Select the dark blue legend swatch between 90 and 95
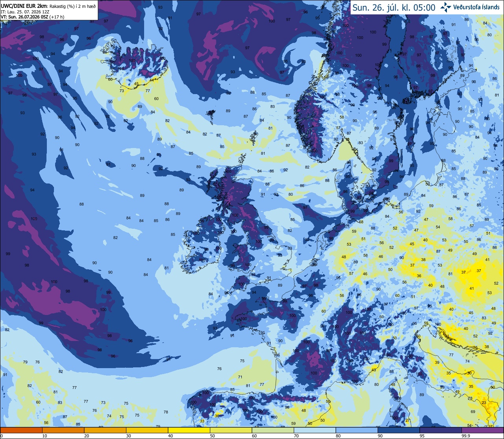This screenshot has height=439, width=504. click(x=399, y=430)
